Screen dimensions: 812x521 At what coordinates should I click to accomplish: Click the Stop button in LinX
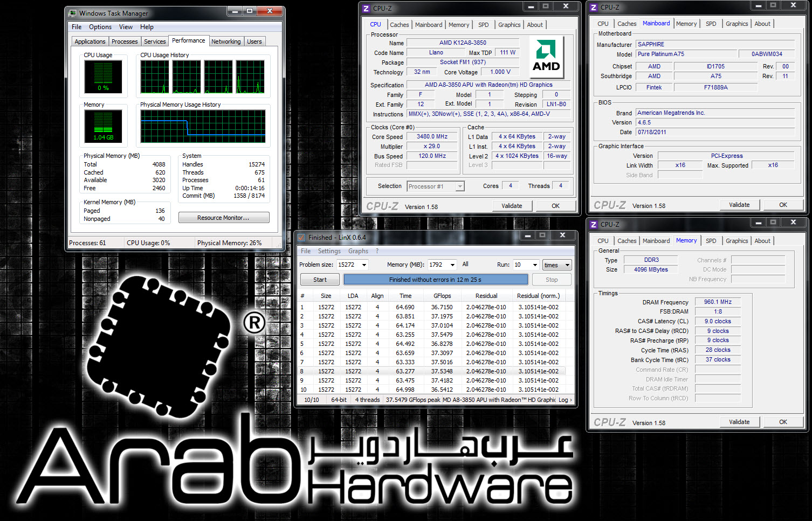point(552,280)
